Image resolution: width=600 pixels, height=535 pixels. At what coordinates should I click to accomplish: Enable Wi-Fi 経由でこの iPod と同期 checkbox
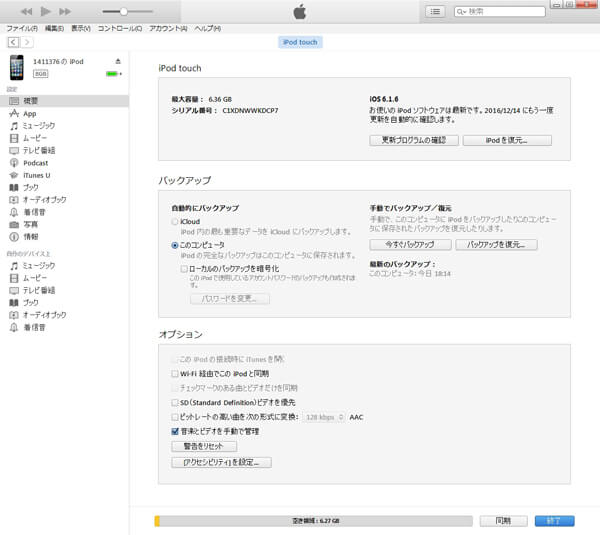pyautogui.click(x=175, y=374)
